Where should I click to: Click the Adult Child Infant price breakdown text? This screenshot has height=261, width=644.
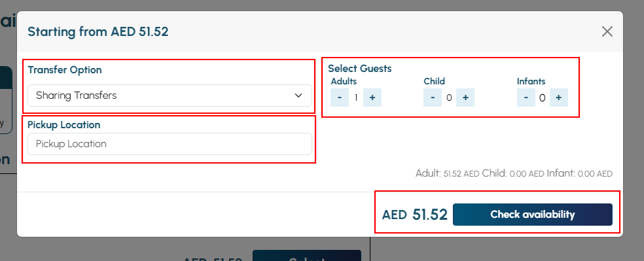pyautogui.click(x=514, y=173)
